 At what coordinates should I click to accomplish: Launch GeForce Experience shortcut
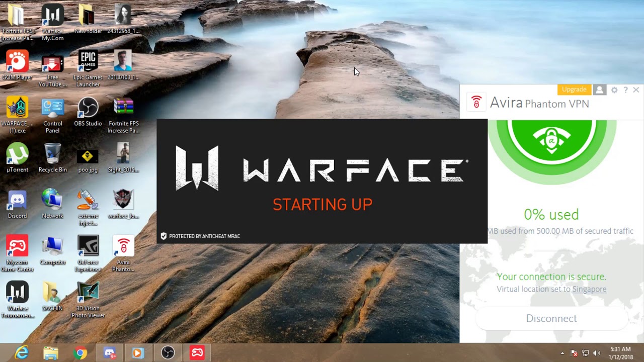pos(88,254)
